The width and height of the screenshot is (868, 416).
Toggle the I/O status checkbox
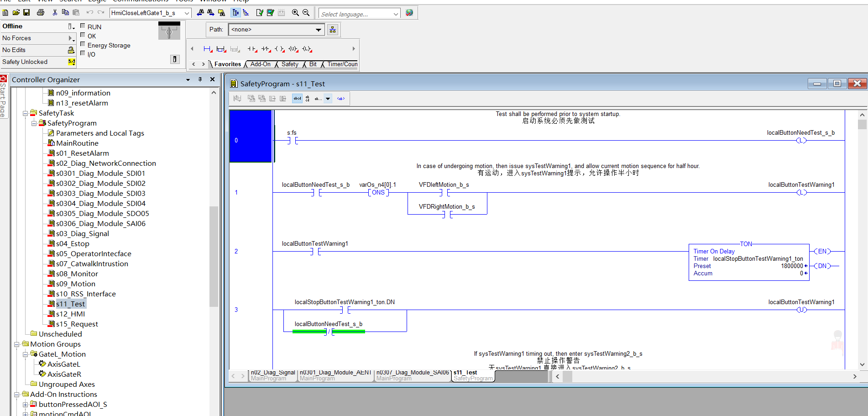pyautogui.click(x=83, y=53)
